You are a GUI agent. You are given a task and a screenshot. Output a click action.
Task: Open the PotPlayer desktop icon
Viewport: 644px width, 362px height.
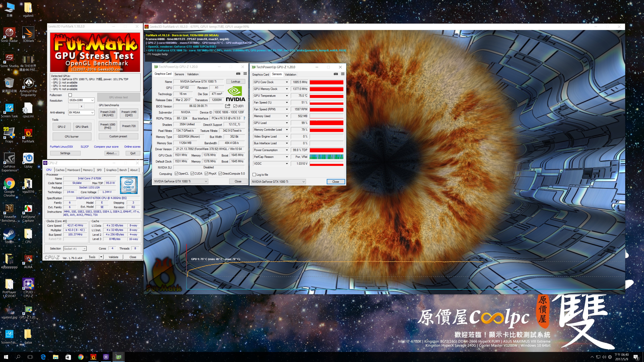pyautogui.click(x=9, y=288)
